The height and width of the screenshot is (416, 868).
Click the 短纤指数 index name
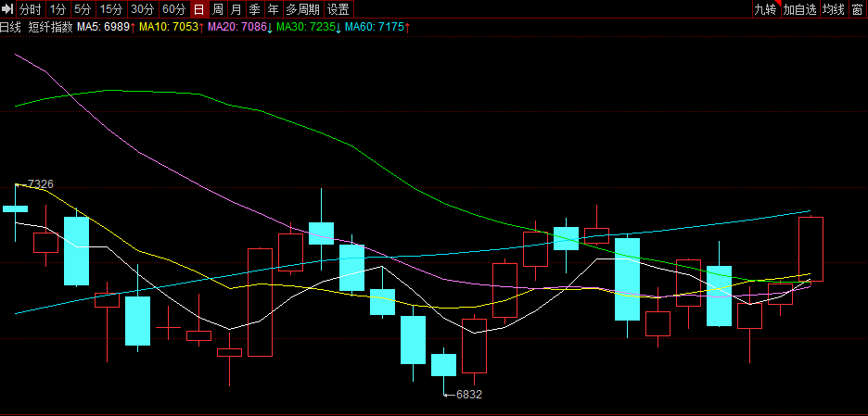coord(50,27)
